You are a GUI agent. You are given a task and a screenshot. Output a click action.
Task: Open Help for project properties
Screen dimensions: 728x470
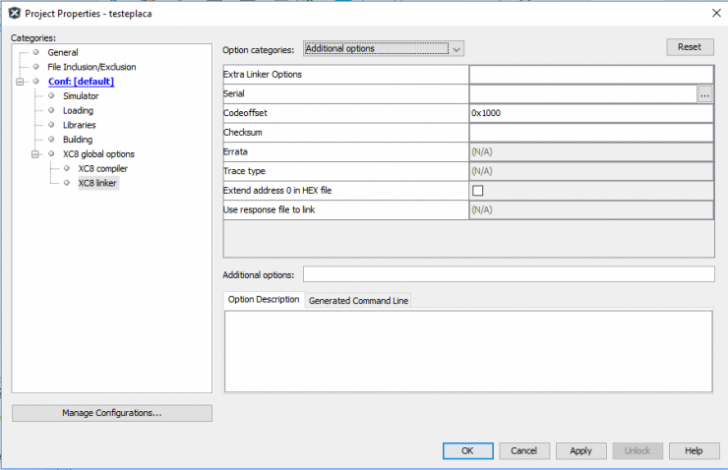(x=693, y=451)
